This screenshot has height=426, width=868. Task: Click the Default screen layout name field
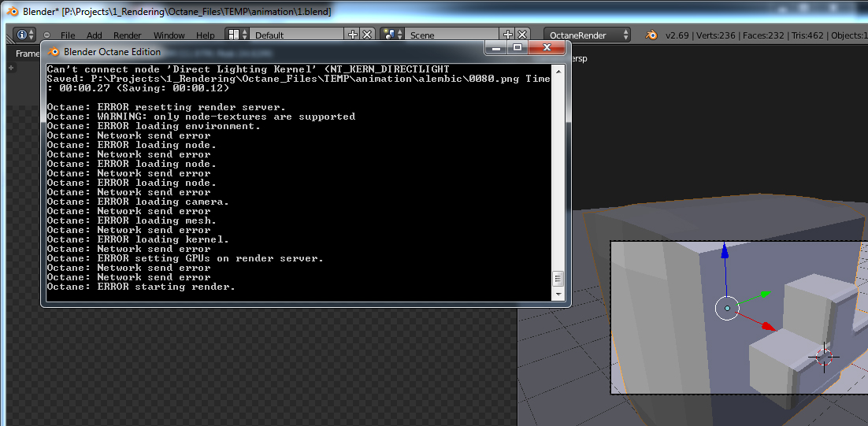pyautogui.click(x=297, y=35)
